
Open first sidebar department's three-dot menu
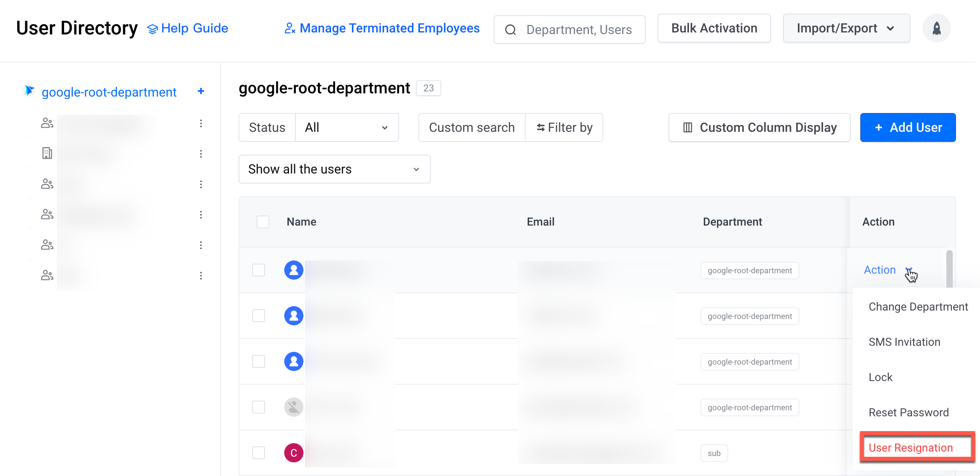click(201, 123)
